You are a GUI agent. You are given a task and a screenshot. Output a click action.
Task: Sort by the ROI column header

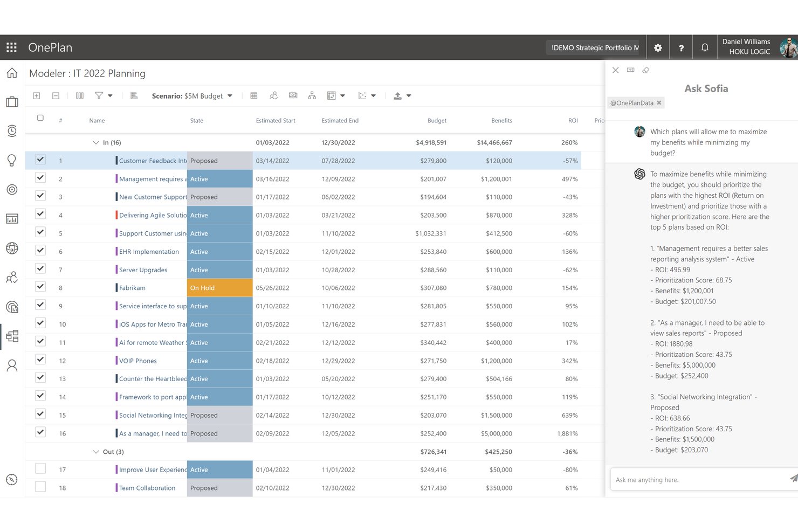point(573,121)
